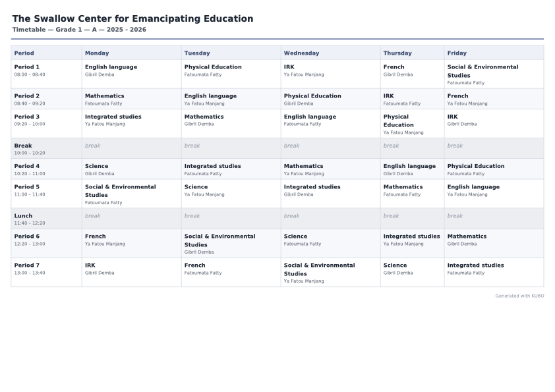Viewport: 555px width, 392px height.
Task: Click the Generated with KUBO footer text
Action: coord(519,296)
